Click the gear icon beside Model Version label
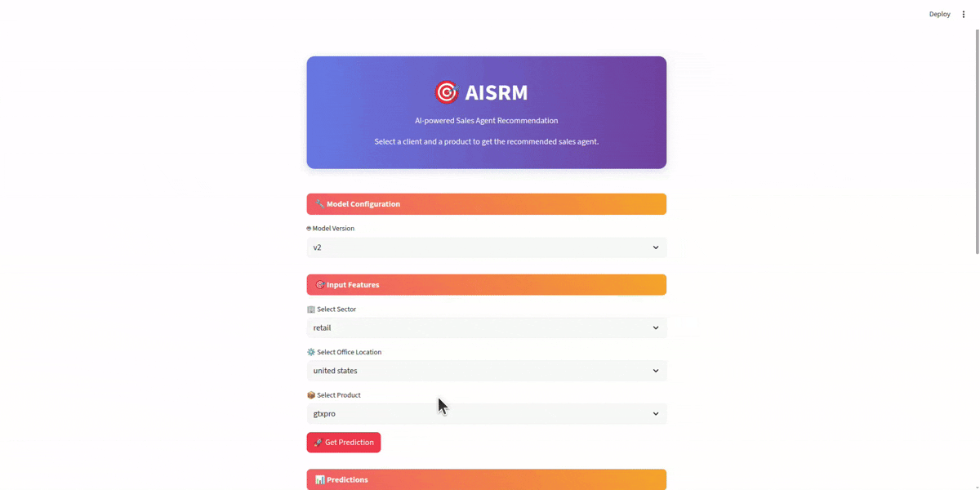Screen dimensions: 980x490 point(309,228)
